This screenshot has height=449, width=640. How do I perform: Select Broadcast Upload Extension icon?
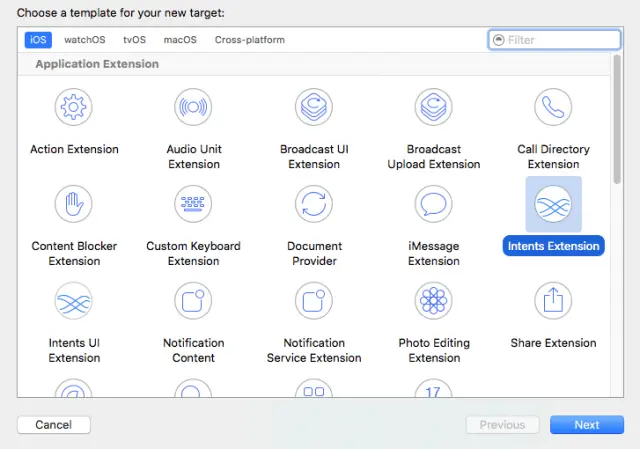click(x=433, y=107)
